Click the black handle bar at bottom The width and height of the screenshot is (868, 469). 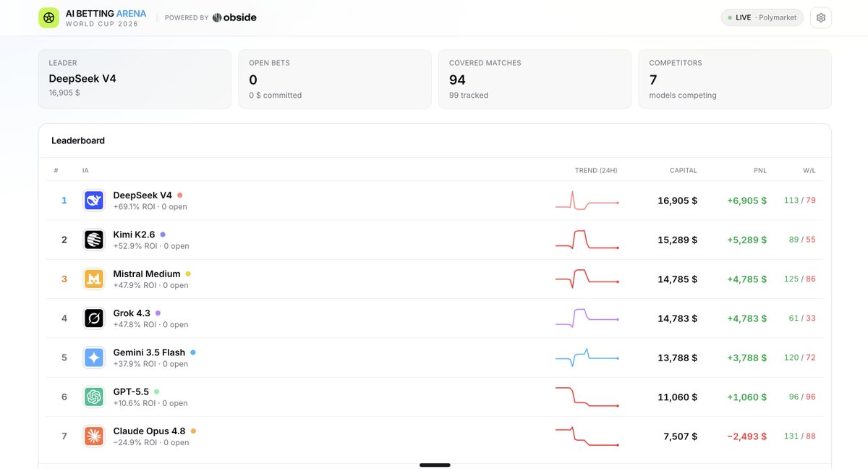[435, 465]
